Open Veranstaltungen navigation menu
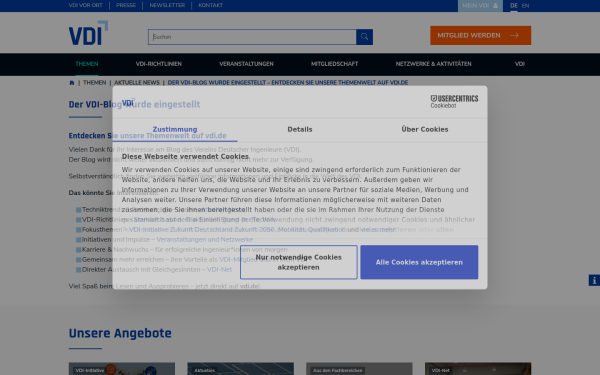 coord(246,64)
